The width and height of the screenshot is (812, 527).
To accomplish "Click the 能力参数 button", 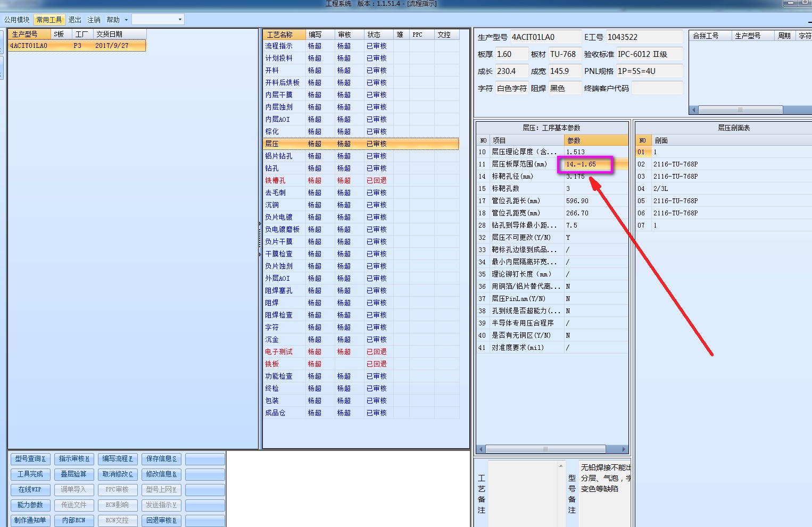I will [30, 505].
